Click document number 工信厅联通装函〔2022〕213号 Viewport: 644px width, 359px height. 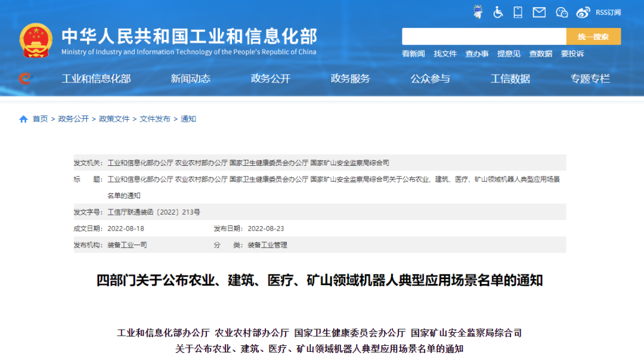(x=154, y=212)
